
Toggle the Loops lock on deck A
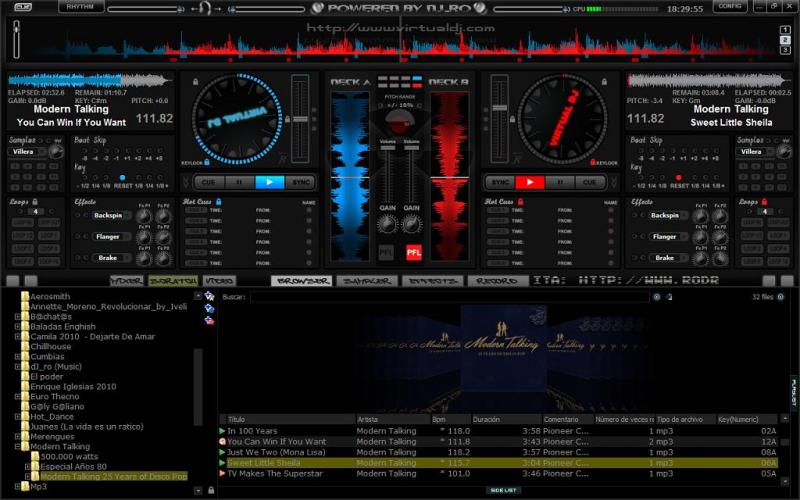[35, 202]
